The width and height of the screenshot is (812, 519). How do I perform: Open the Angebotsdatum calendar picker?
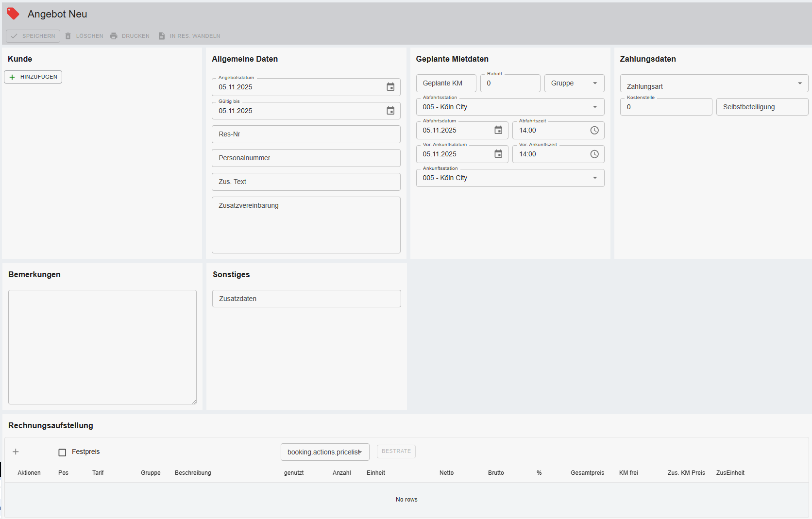coord(390,87)
